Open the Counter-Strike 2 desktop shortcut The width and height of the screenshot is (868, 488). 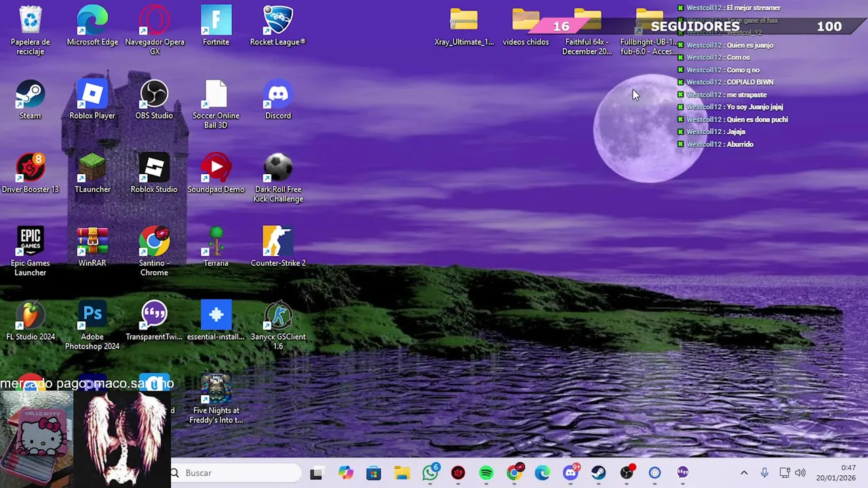click(x=277, y=247)
